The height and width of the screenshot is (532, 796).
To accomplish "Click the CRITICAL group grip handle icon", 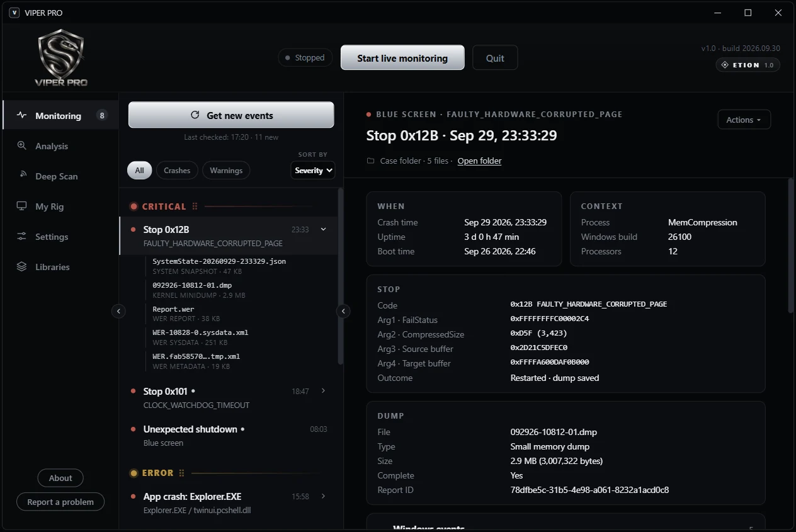I will tap(195, 207).
